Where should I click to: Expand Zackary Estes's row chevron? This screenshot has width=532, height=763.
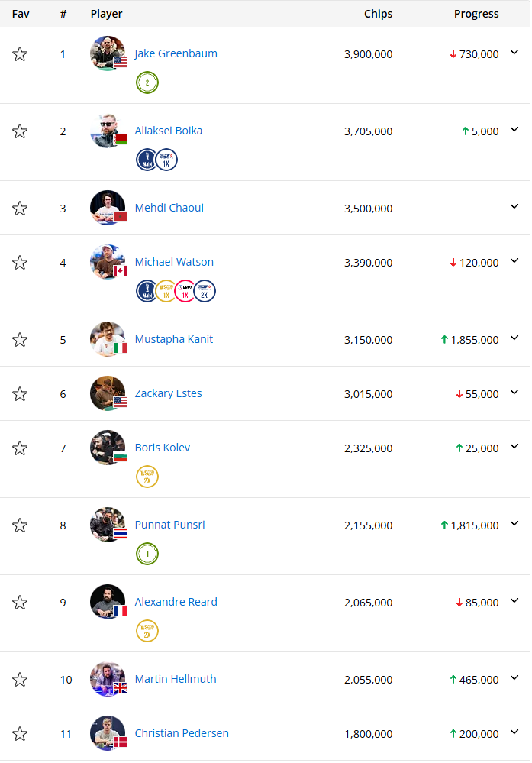pyautogui.click(x=514, y=393)
